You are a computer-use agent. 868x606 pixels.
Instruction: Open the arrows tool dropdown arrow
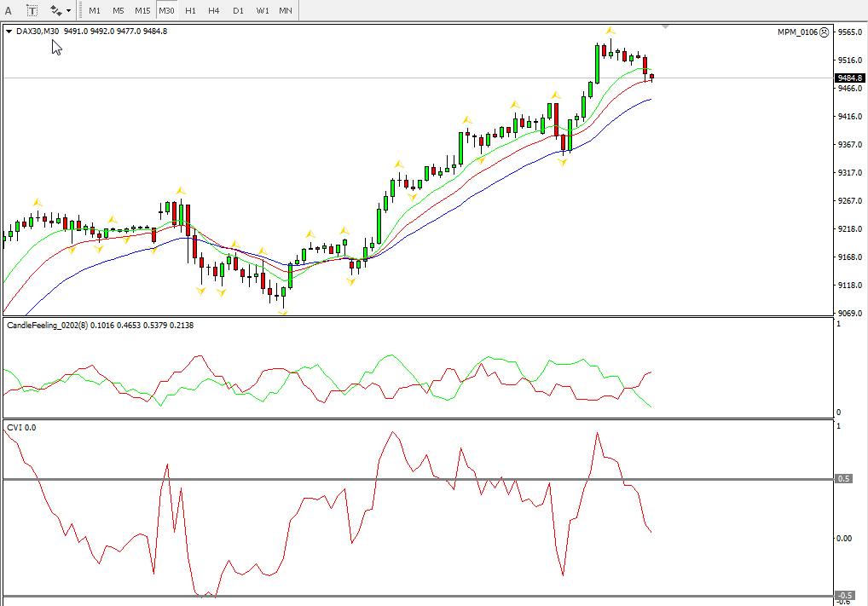[x=69, y=11]
